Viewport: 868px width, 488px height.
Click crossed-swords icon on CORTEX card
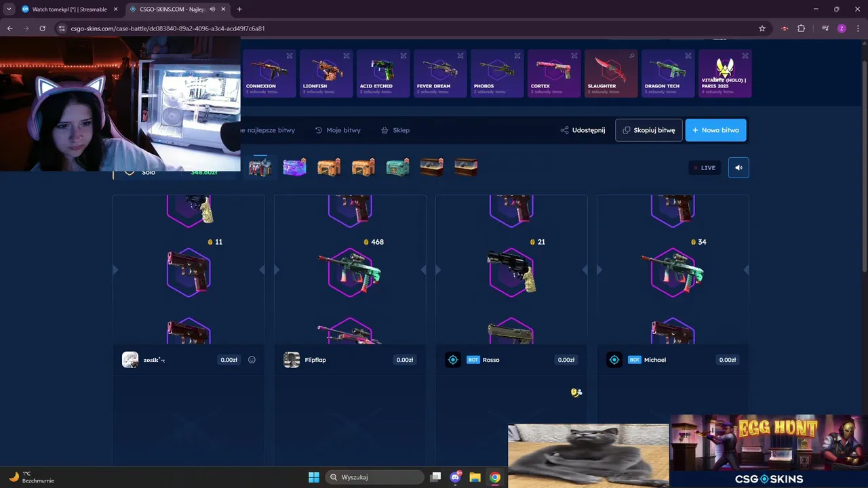coord(574,56)
